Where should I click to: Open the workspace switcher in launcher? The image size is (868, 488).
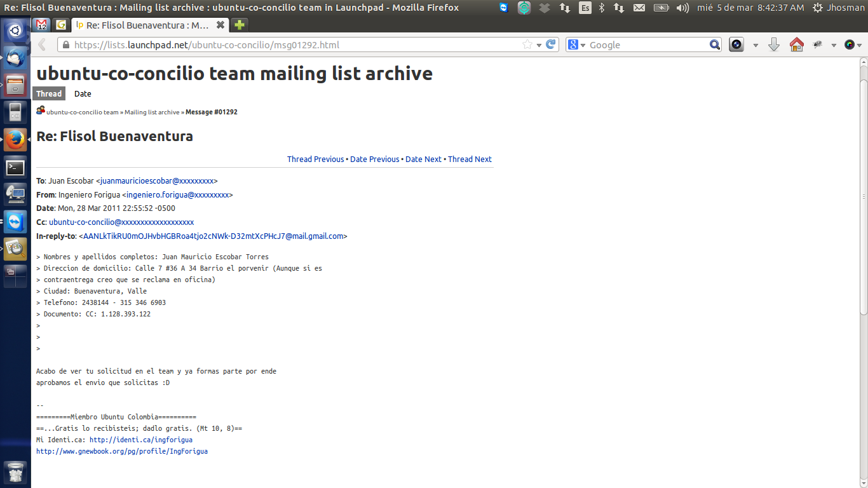click(x=15, y=276)
